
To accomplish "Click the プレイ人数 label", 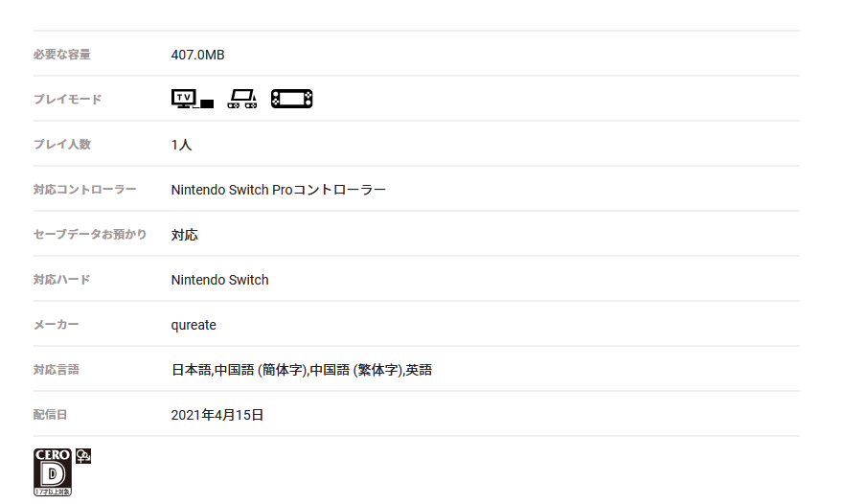I will coord(62,145).
